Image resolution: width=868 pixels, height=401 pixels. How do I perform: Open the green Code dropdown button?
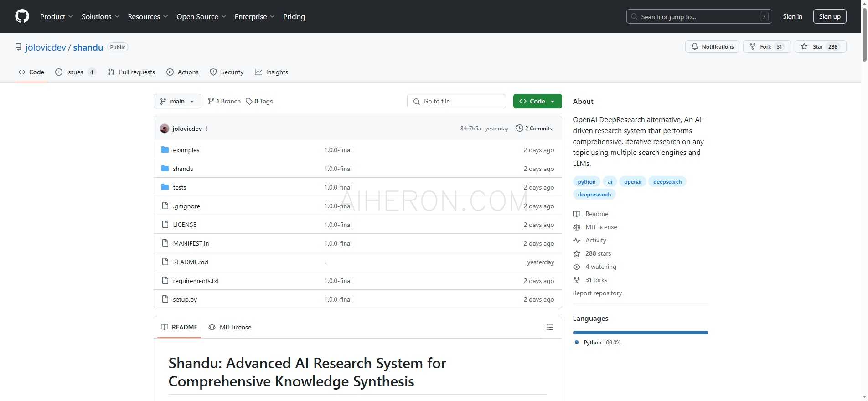click(x=537, y=101)
